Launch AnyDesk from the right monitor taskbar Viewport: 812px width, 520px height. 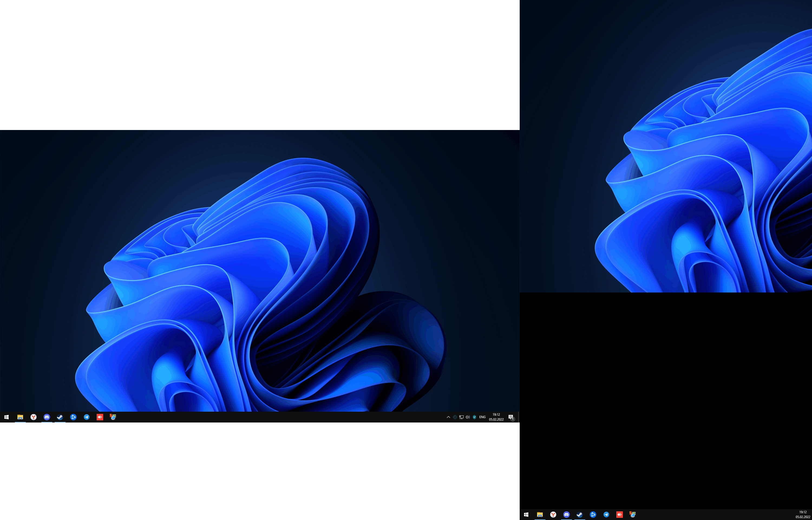click(619, 515)
